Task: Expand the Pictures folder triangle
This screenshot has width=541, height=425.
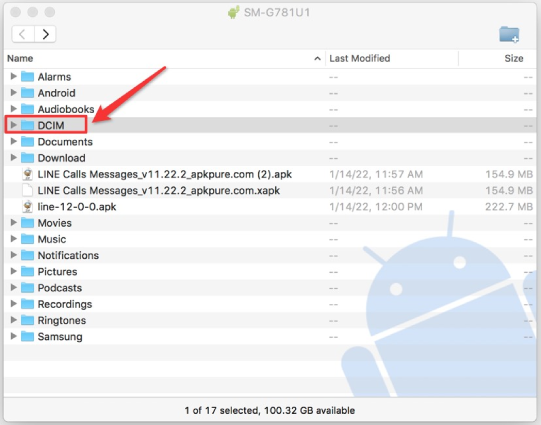Action: [13, 271]
